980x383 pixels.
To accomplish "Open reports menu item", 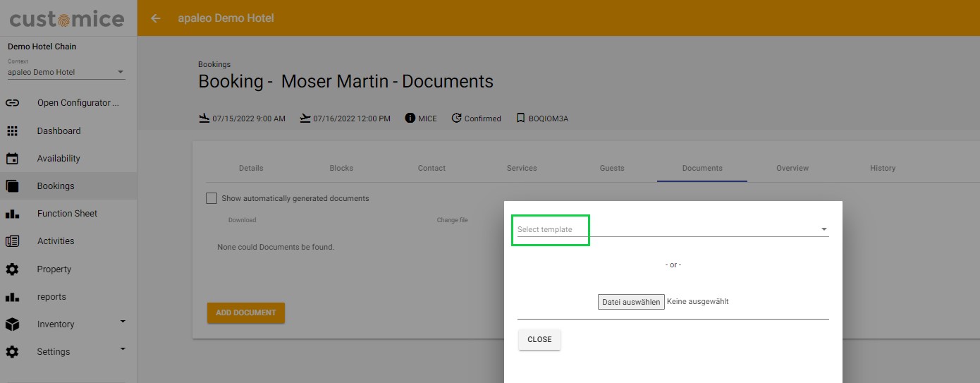I will (68, 297).
